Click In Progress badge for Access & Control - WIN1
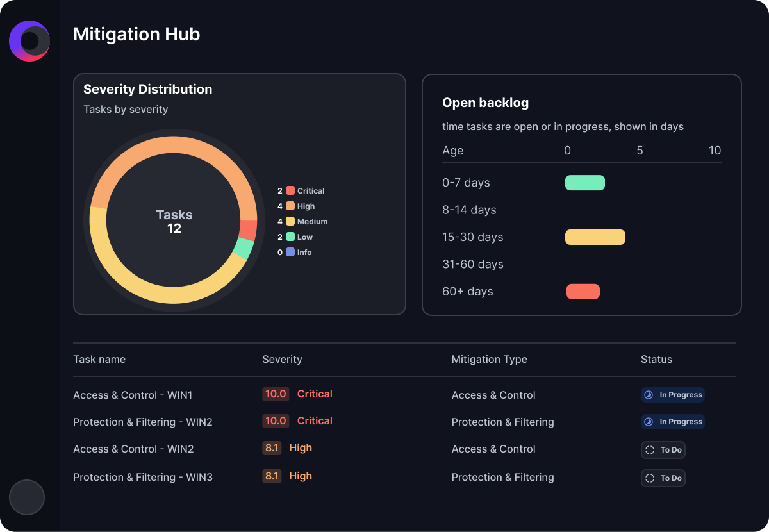Screen dimensions: 769x532 [673, 395]
